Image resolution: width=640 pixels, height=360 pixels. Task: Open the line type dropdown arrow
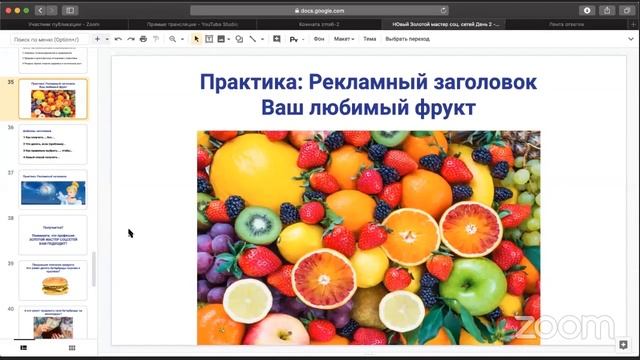coord(262,39)
